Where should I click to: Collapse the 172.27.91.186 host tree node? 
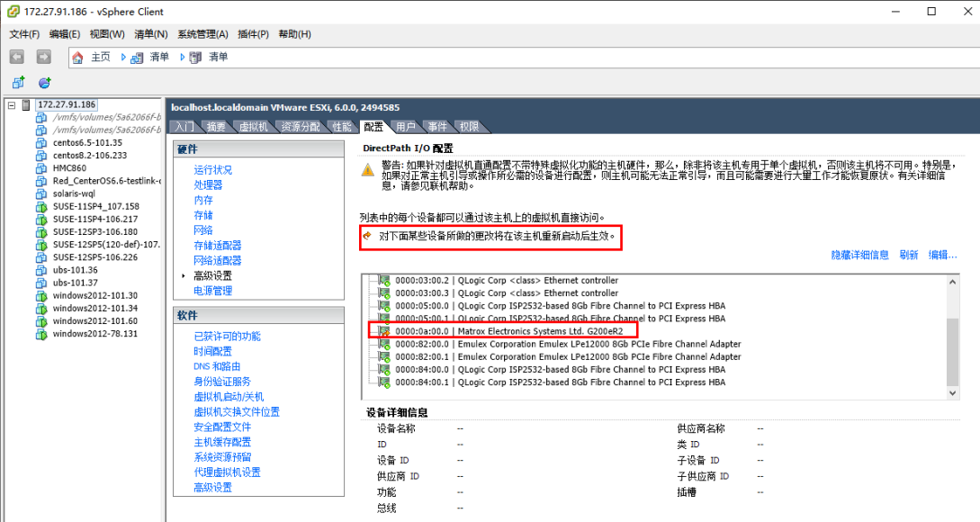click(x=12, y=105)
